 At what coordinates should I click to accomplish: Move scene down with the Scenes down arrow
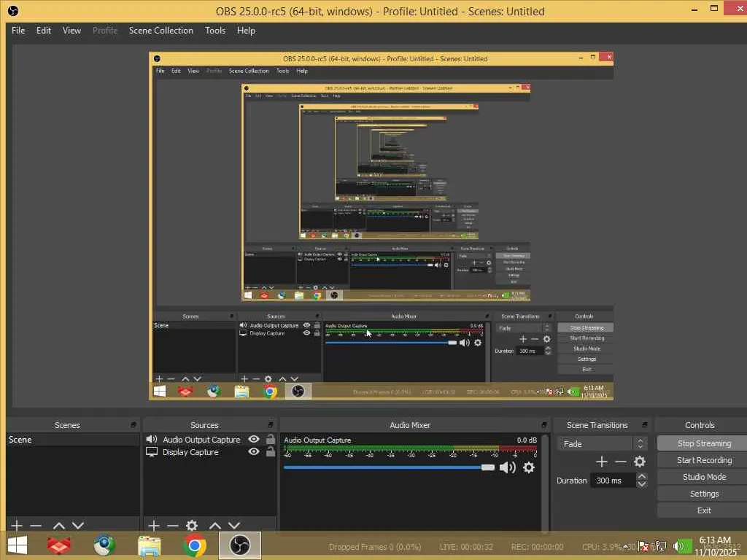click(78, 526)
